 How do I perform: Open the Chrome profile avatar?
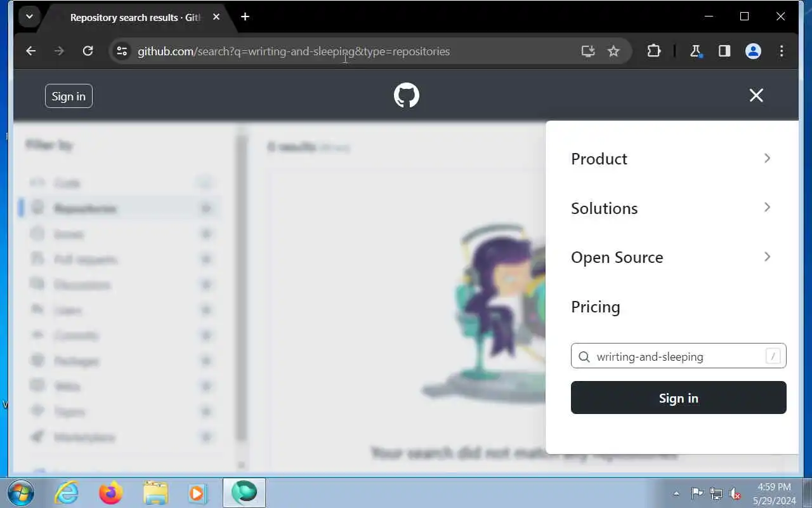(753, 51)
